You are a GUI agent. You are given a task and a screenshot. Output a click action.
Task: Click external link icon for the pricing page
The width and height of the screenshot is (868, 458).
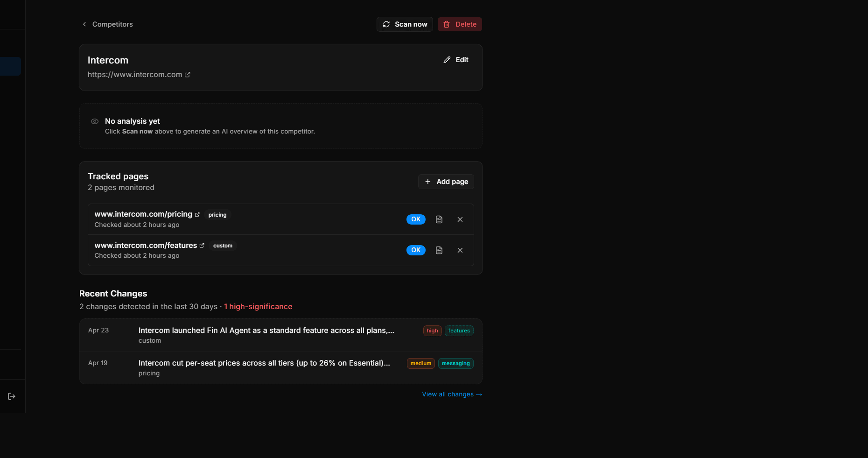click(x=197, y=215)
